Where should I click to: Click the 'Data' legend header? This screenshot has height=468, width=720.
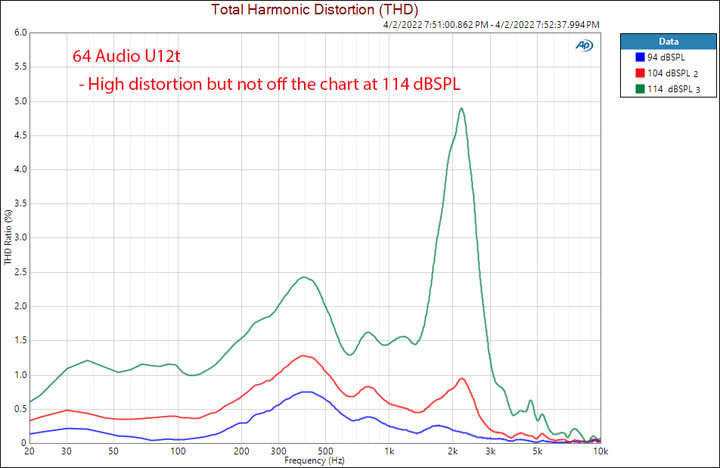[668, 41]
